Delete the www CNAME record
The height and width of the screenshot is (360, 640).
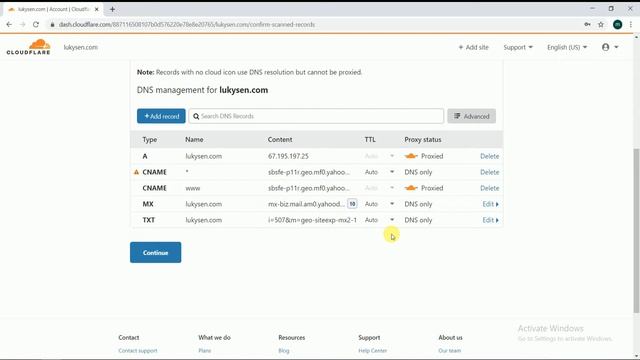click(489, 188)
